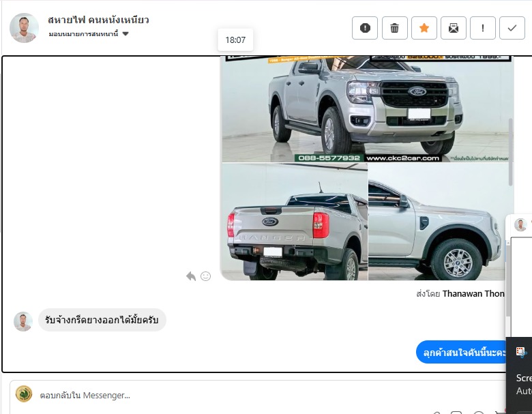
Task: Select the message รับจ้างกรีดยางออกได้มั้ยครับ
Action: click(x=102, y=320)
